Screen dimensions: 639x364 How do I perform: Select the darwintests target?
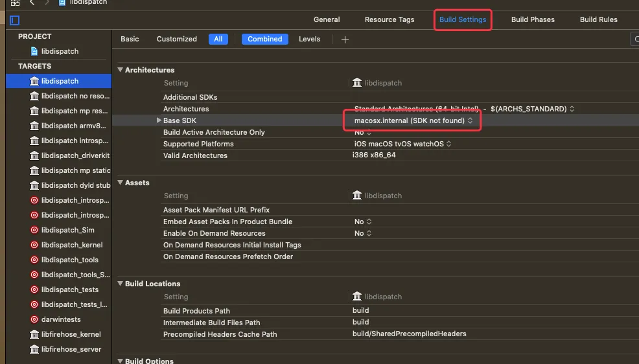(x=56, y=319)
